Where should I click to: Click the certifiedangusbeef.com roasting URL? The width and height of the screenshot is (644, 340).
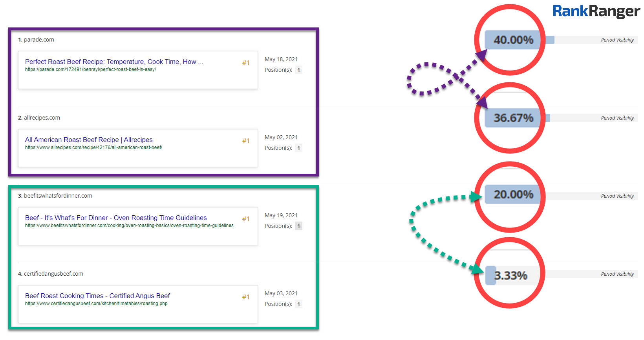[x=96, y=304]
